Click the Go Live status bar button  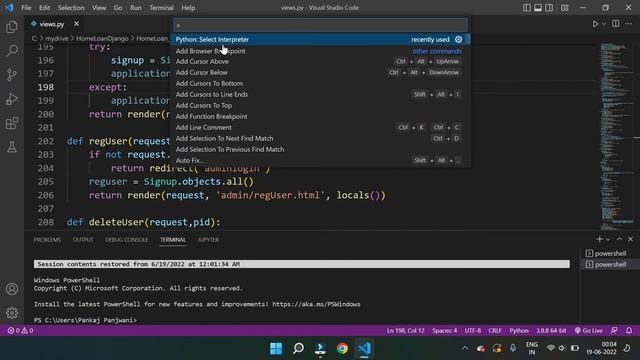point(589,331)
